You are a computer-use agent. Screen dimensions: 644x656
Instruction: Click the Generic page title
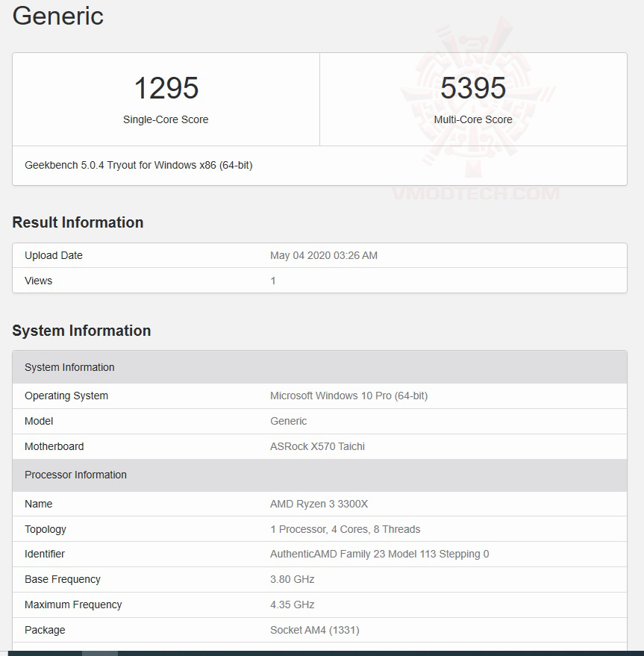tap(58, 16)
